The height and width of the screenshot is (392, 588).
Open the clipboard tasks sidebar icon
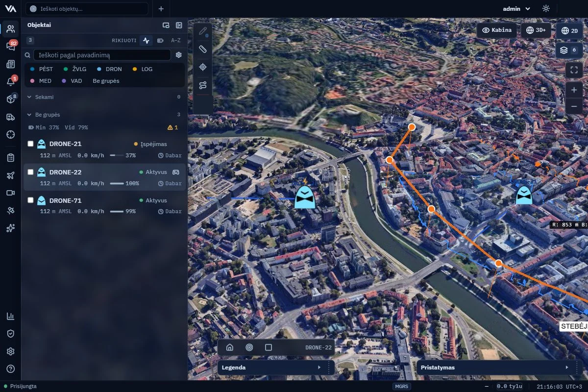(10, 158)
